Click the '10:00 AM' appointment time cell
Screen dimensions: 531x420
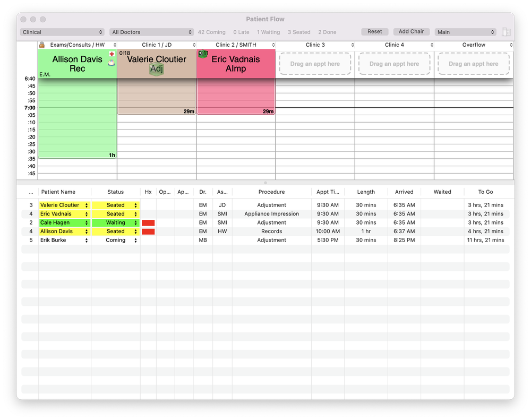(x=328, y=232)
